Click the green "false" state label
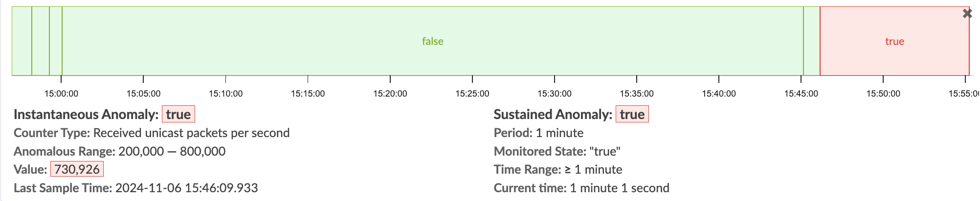 coord(432,41)
